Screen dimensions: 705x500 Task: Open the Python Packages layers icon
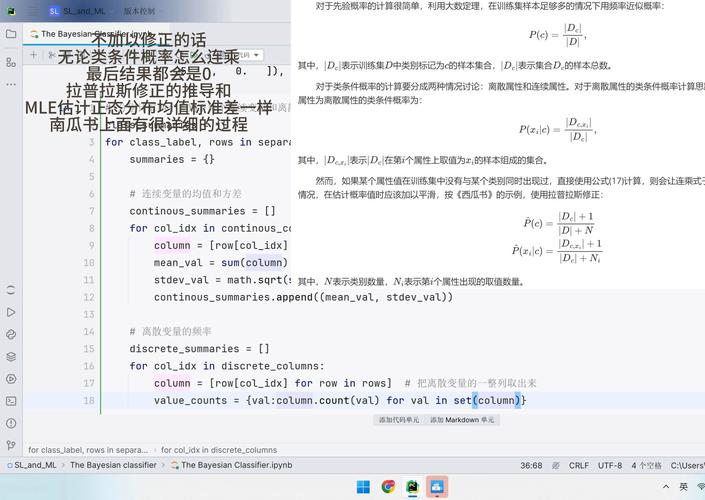point(11,357)
